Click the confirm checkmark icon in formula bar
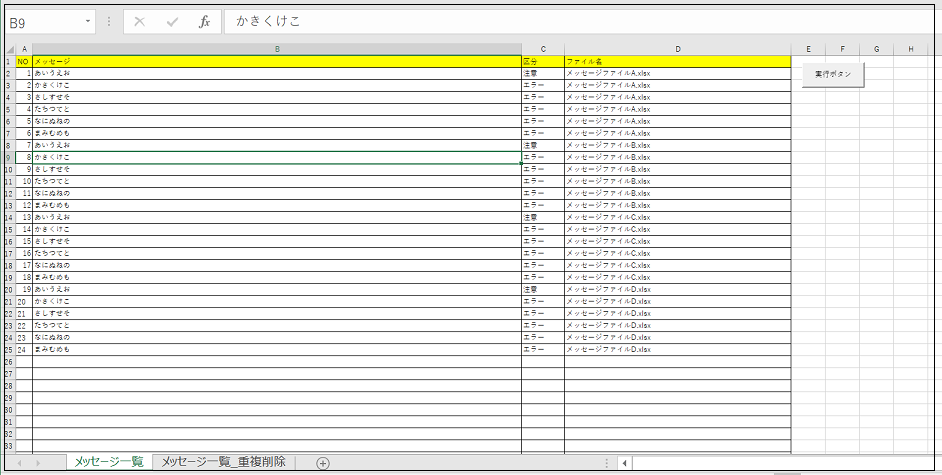 pyautogui.click(x=172, y=22)
